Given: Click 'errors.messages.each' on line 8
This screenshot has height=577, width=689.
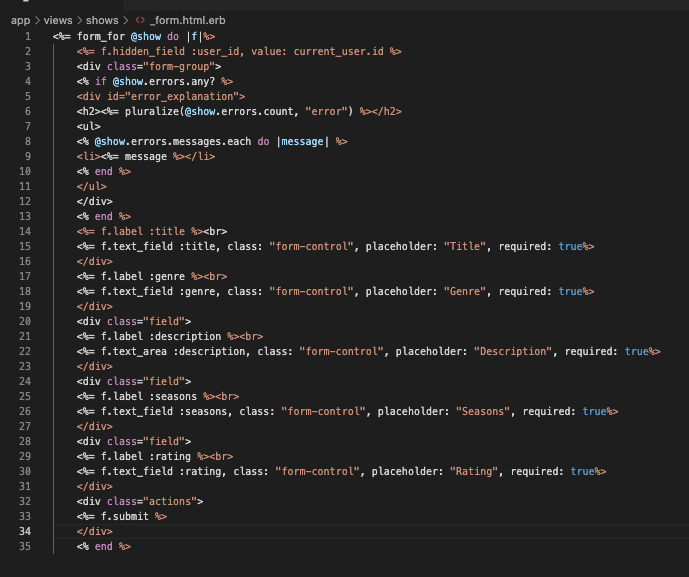Looking at the screenshot, I should (x=191, y=142).
